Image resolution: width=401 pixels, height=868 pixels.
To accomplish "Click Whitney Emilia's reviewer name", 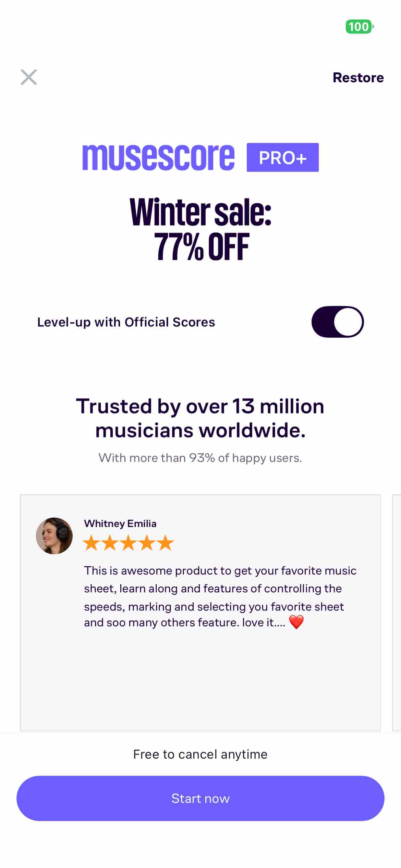I will click(x=120, y=523).
